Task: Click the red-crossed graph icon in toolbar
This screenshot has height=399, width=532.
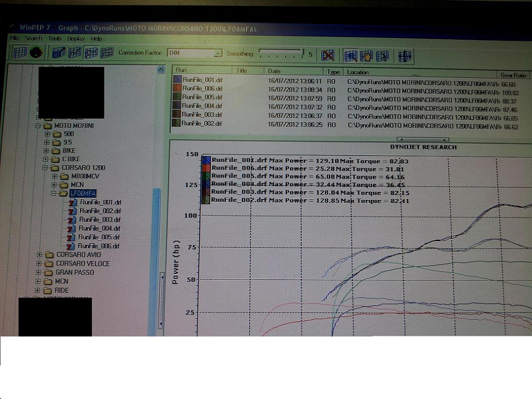Action: [328, 55]
